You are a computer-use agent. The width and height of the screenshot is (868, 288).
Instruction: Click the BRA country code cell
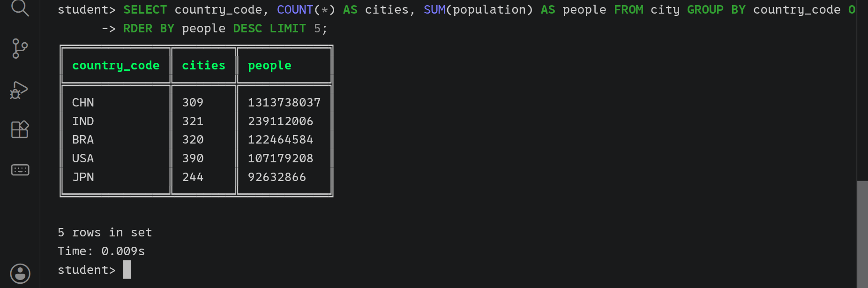83,139
